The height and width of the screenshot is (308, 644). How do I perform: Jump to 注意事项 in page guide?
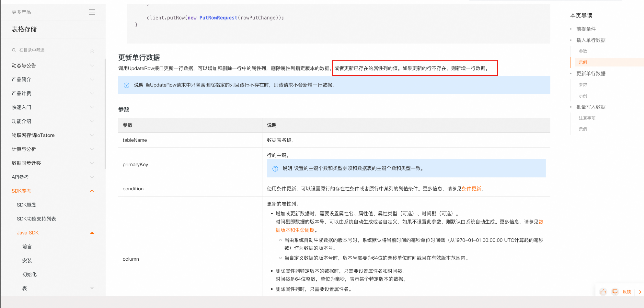587,118
